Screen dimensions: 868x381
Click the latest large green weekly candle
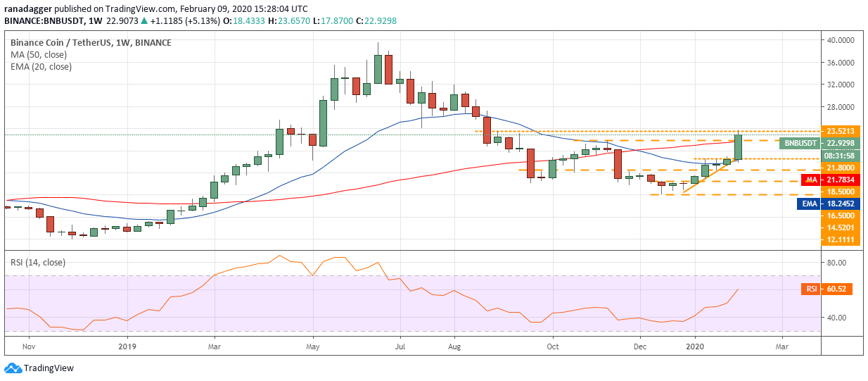pyautogui.click(x=738, y=146)
